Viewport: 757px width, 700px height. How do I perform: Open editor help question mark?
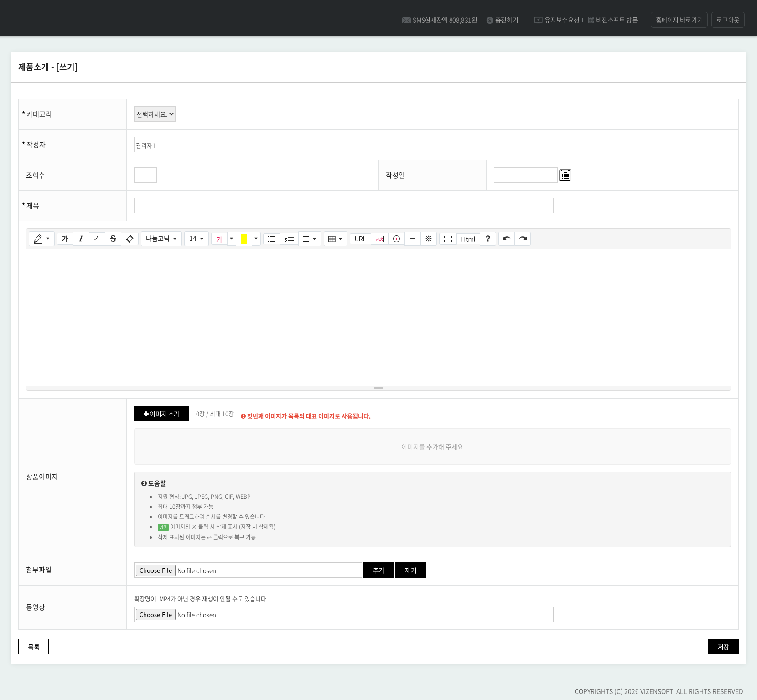tap(487, 239)
